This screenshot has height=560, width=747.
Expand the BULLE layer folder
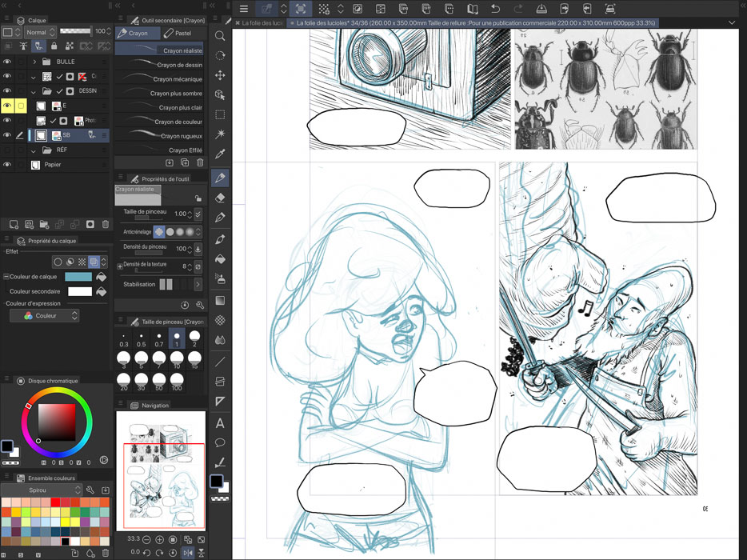[x=34, y=62]
